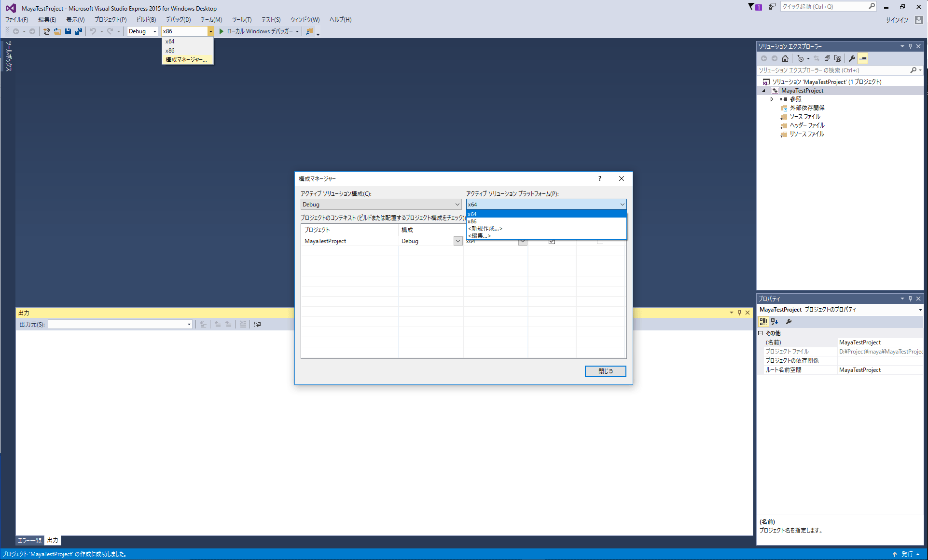Screen dimensions: 928x560
Task: Click the 閉じる button in dialog
Action: click(x=605, y=371)
